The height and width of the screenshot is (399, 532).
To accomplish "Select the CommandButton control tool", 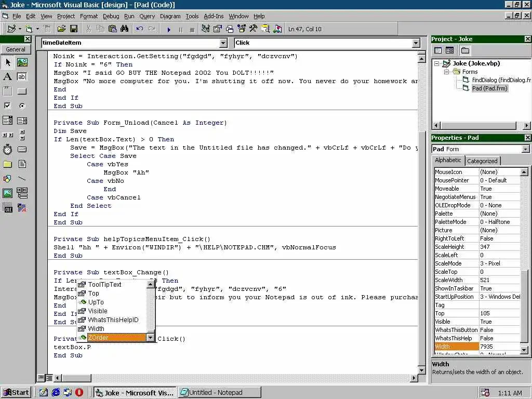I will click(x=22, y=91).
